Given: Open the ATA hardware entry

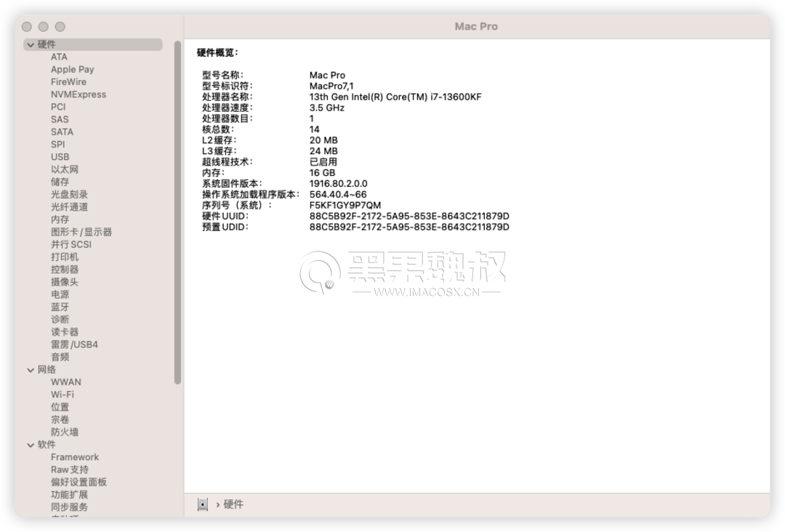Looking at the screenshot, I should (59, 57).
